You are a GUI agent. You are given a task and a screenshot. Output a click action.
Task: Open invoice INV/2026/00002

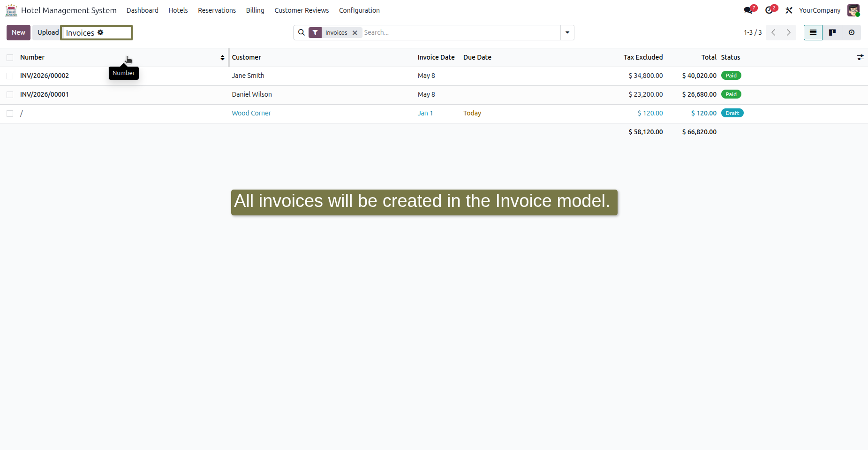coord(45,76)
